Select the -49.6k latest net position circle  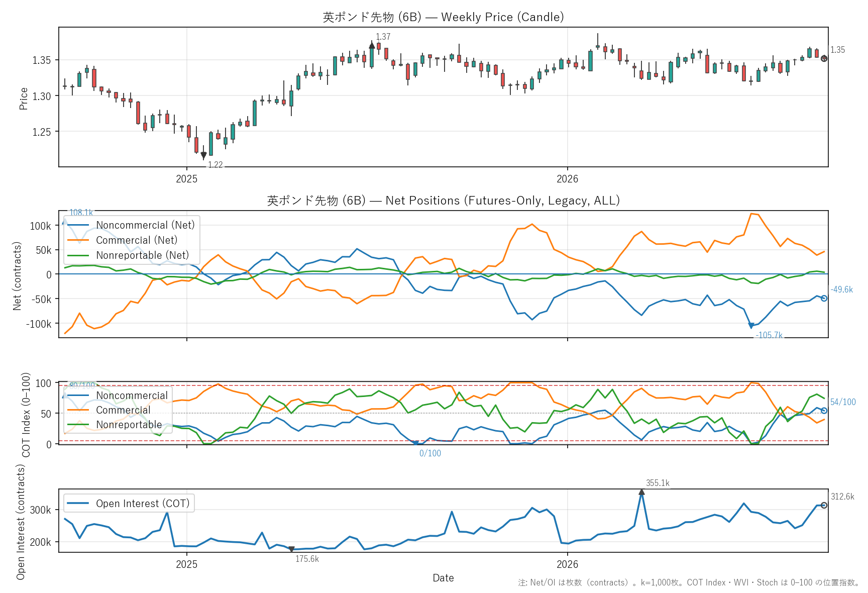(824, 298)
